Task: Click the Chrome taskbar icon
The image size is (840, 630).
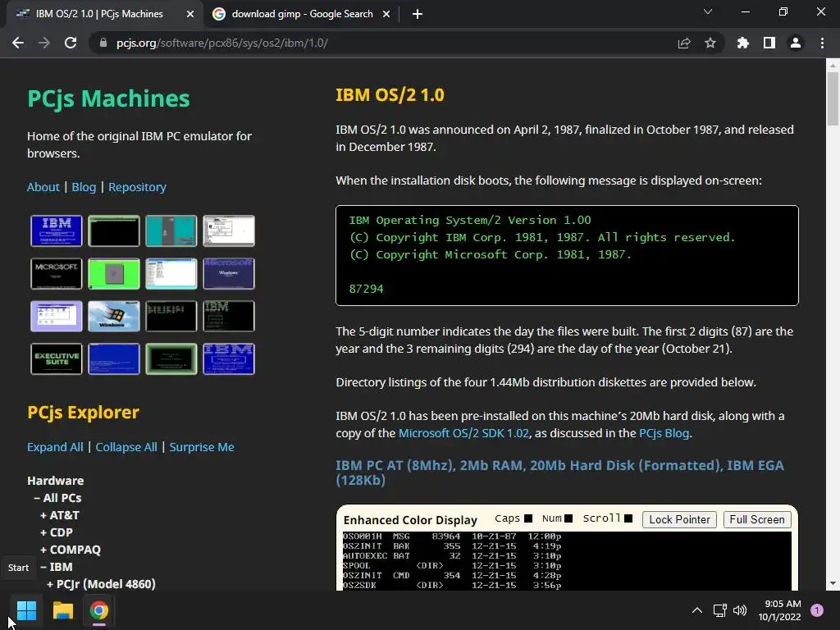Action: pyautogui.click(x=99, y=610)
